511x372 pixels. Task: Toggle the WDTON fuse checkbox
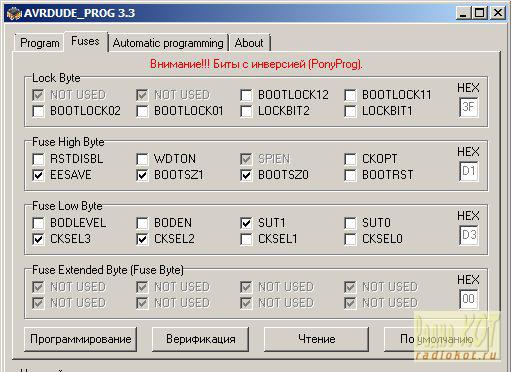tap(142, 159)
